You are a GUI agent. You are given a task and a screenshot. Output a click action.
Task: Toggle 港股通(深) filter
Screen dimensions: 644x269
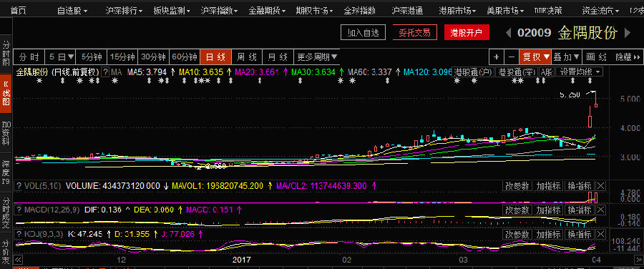point(517,72)
